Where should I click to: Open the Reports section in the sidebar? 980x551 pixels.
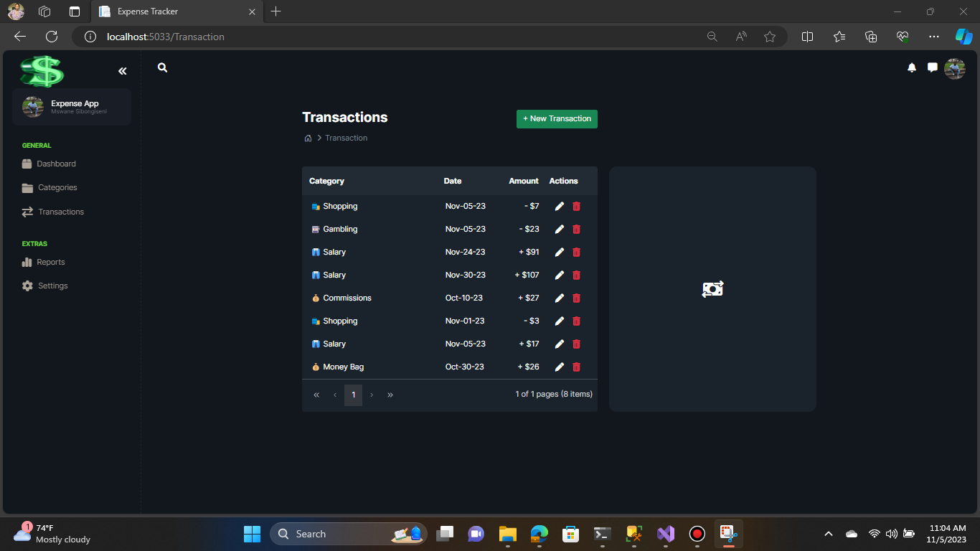pos(50,262)
